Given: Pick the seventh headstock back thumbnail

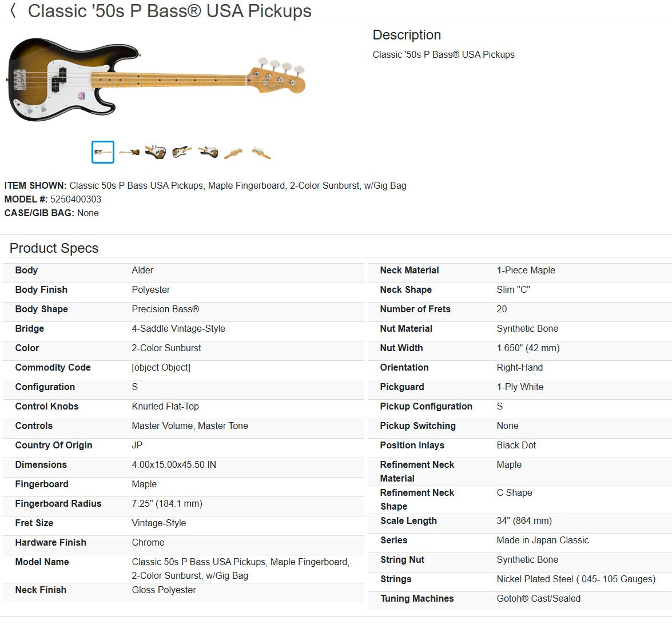Looking at the screenshot, I should click(261, 153).
